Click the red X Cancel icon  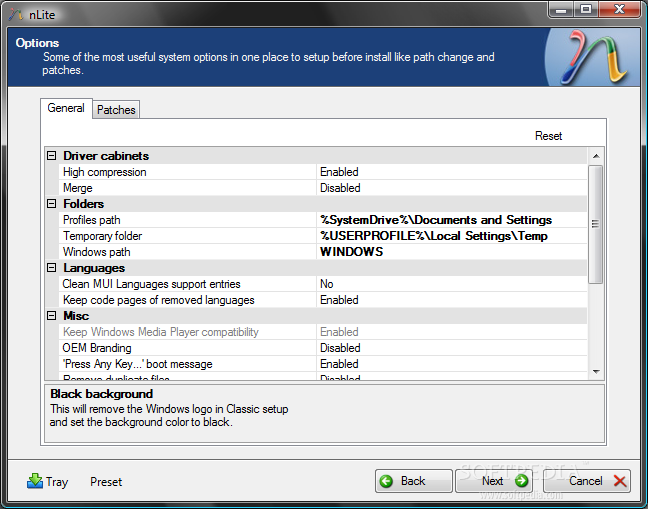pyautogui.click(x=619, y=481)
